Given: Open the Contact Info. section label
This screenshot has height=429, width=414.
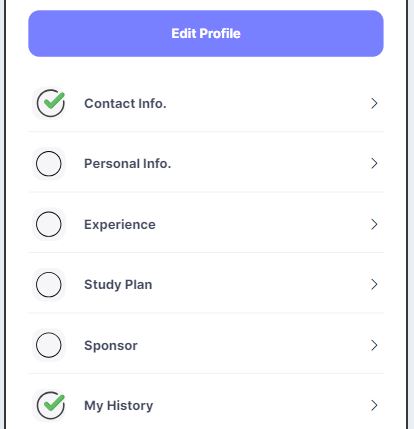Looking at the screenshot, I should (125, 104).
